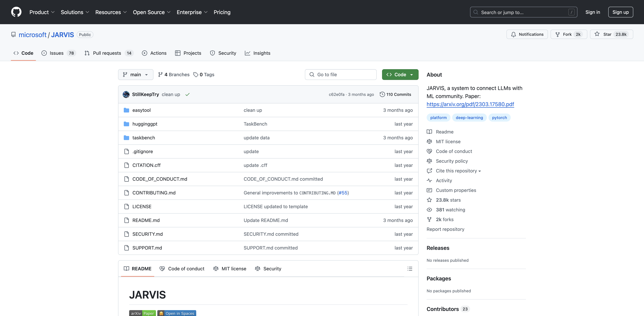Expand the Enterprise menu

click(192, 12)
